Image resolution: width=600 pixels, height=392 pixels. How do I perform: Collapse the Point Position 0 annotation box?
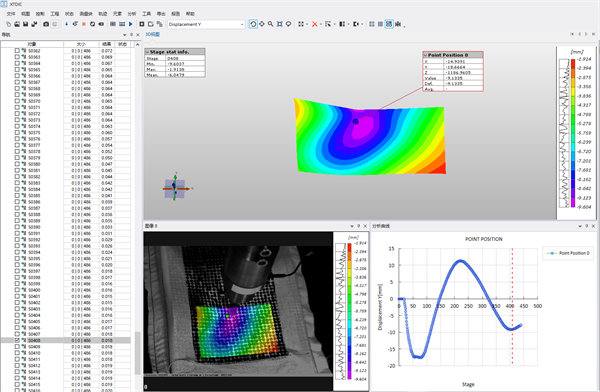pyautogui.click(x=425, y=55)
